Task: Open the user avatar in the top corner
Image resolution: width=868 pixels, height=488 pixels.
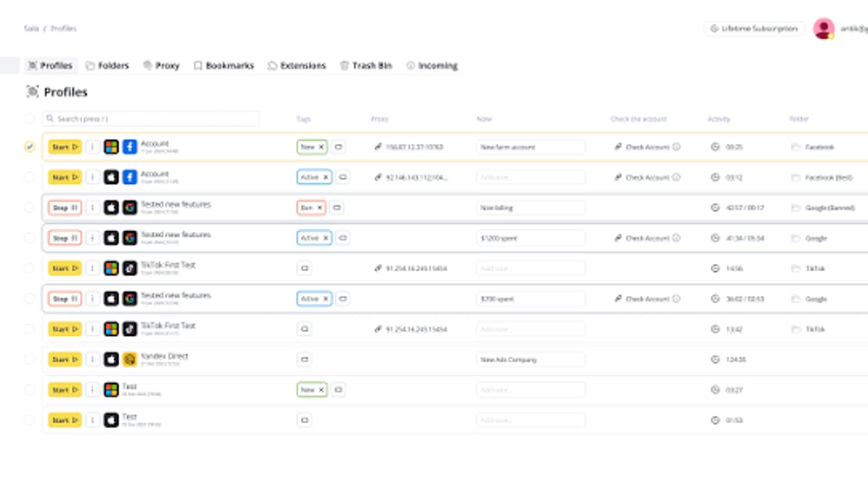Action: coord(824,28)
